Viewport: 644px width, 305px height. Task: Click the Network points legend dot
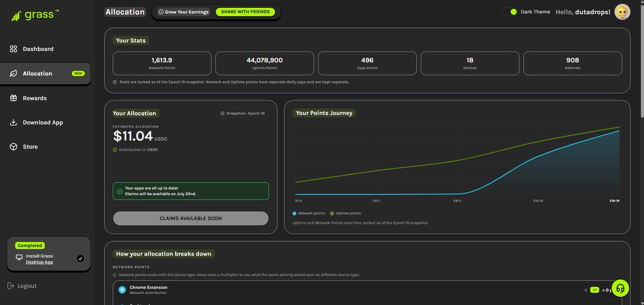[295, 213]
